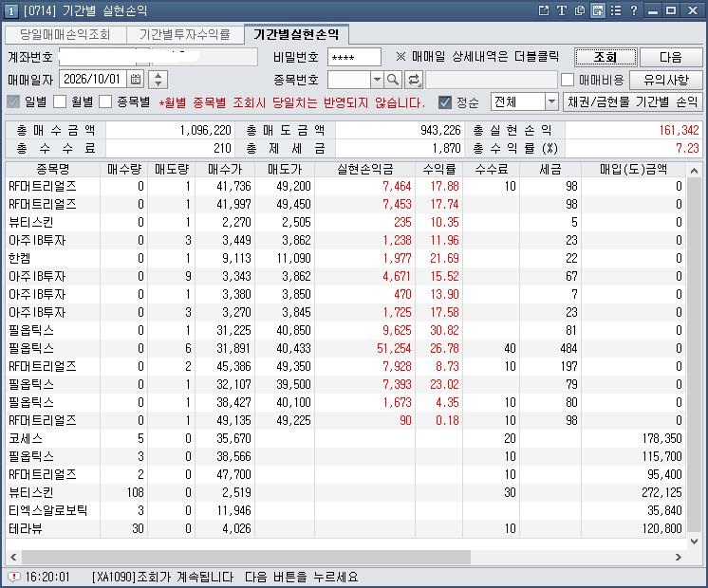708x588 pixels.
Task: Click the password input field
Action: (x=354, y=57)
